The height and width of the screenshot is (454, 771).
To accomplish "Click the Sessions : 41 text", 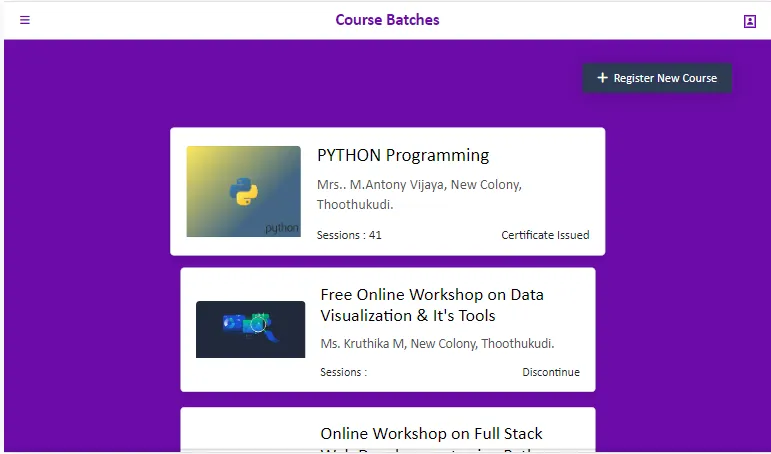I will tap(349, 235).
